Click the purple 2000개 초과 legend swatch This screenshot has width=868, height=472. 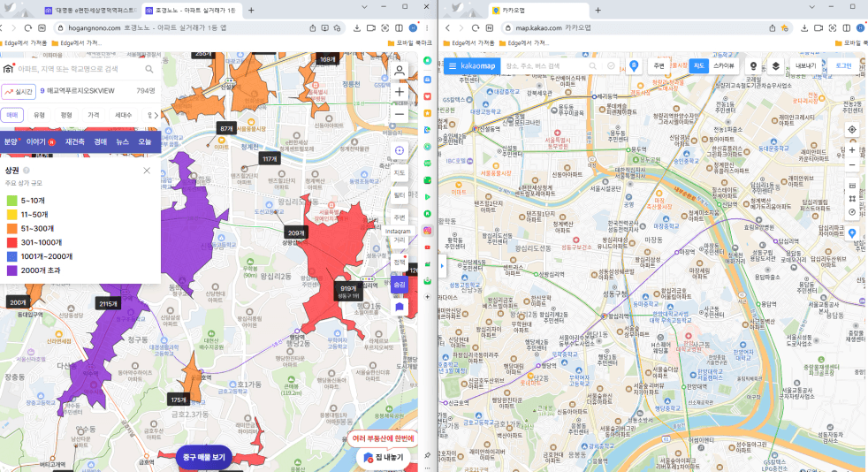pos(11,270)
